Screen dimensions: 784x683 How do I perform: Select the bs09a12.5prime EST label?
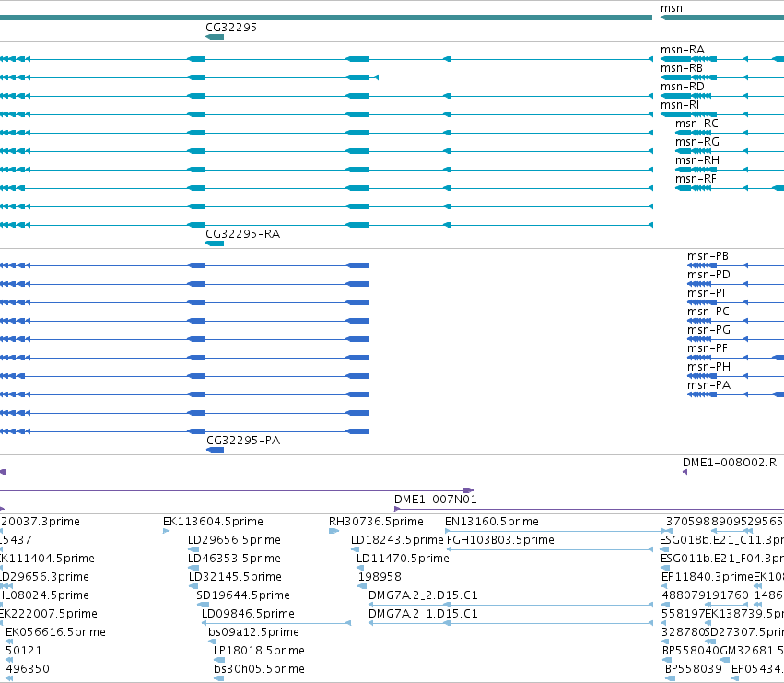coord(253,633)
